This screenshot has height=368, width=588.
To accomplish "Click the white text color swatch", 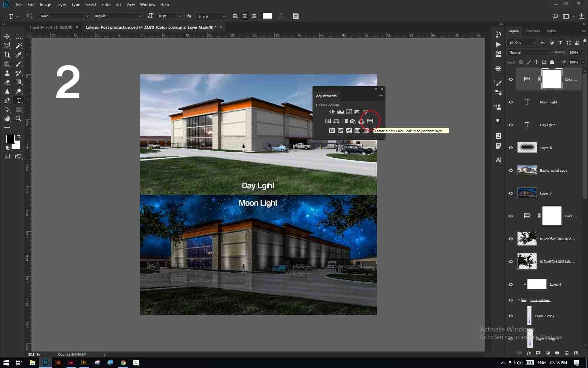I will pyautogui.click(x=267, y=16).
